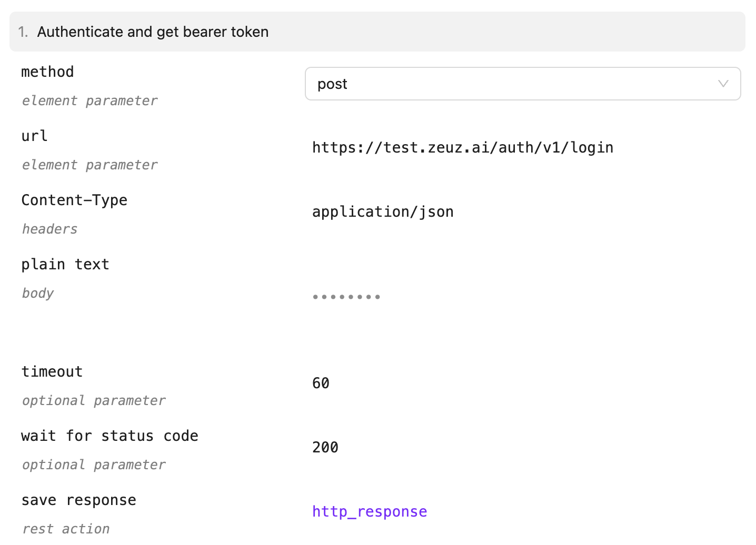Image resolution: width=756 pixels, height=545 pixels.
Task: Open the post method dropdown
Action: pos(523,84)
